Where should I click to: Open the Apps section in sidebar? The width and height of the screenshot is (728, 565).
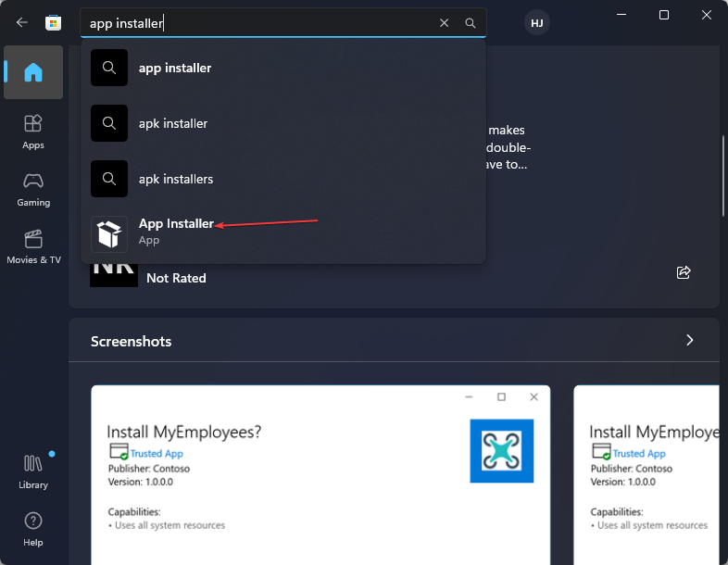[33, 132]
